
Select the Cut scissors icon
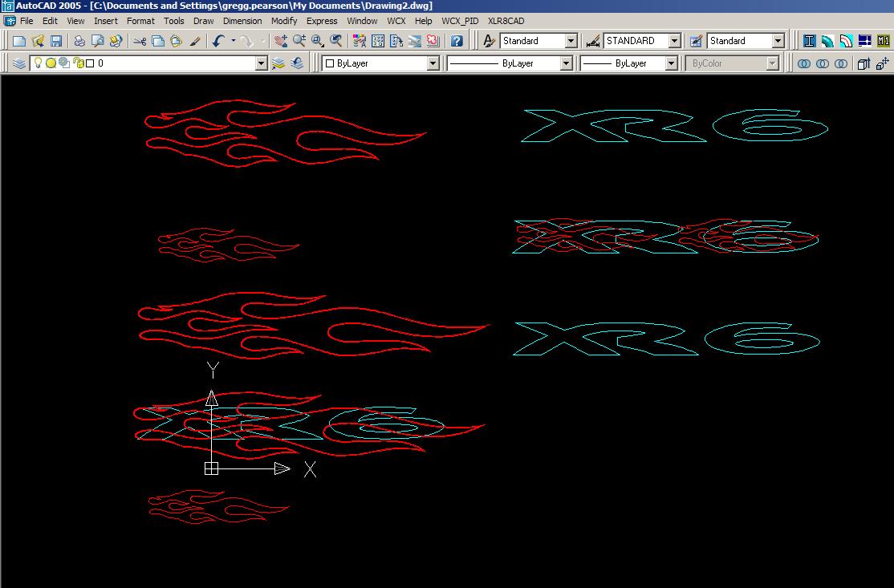tap(140, 41)
